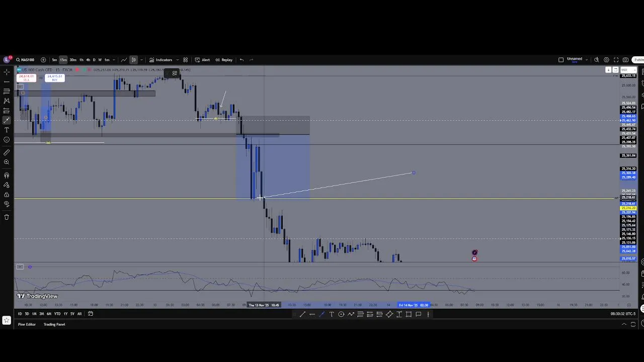Show the All date range
644x362 pixels.
coord(79,314)
